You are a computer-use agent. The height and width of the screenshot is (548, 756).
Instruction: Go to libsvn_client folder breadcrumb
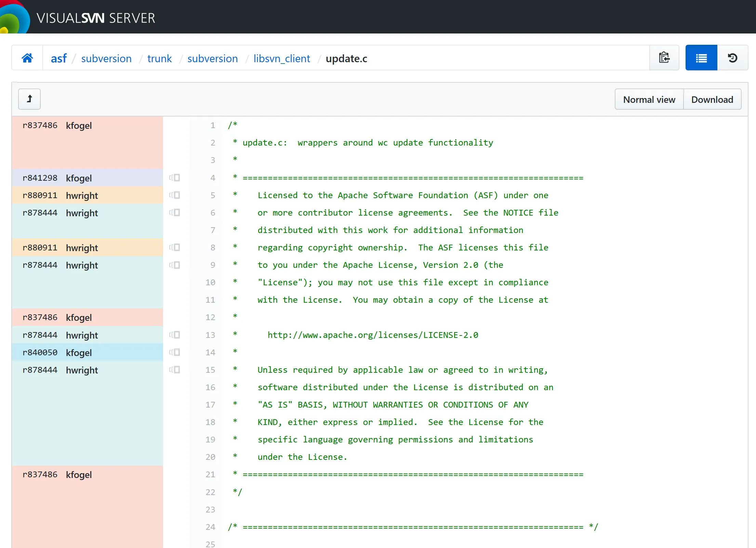(282, 58)
